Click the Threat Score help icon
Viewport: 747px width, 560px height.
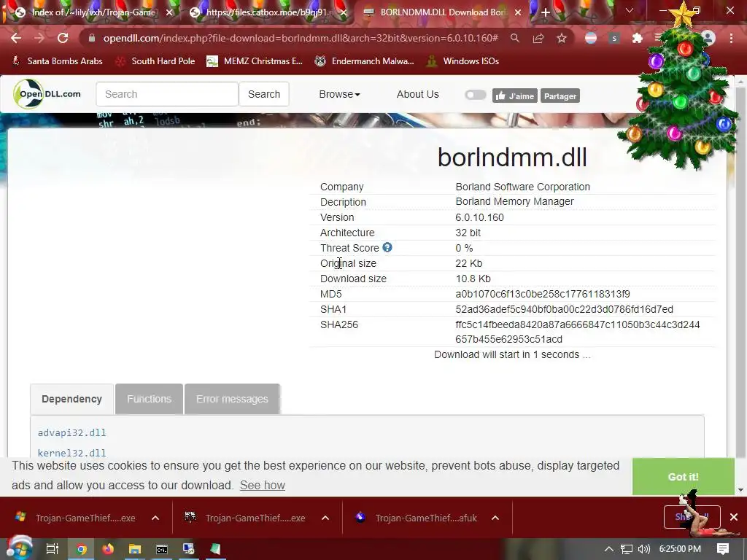pyautogui.click(x=387, y=248)
